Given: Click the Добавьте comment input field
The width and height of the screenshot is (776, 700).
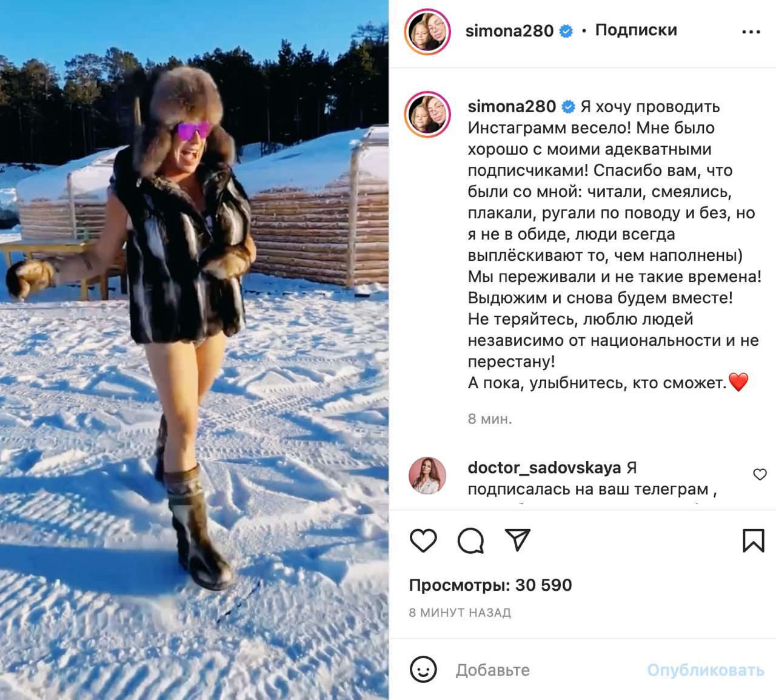Looking at the screenshot, I should click(x=546, y=670).
